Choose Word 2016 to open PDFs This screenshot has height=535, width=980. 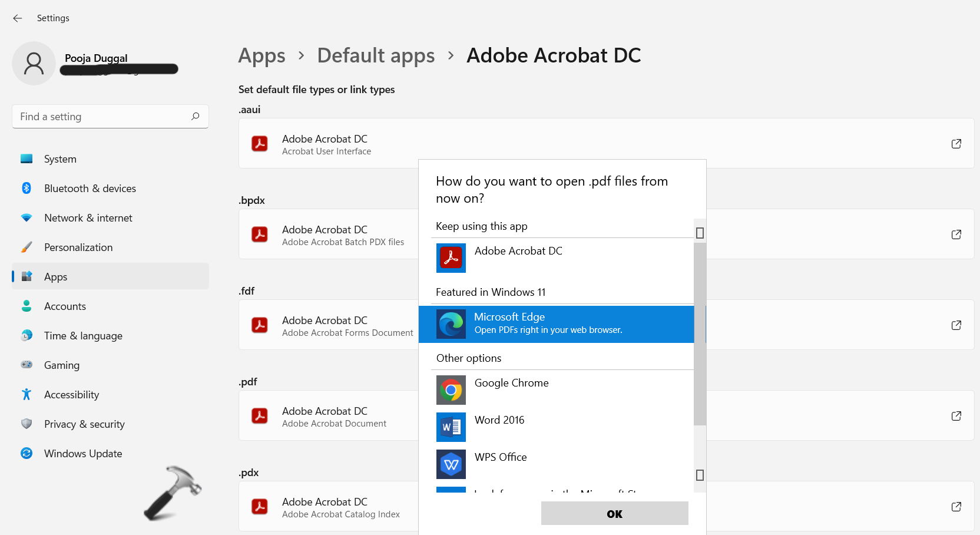point(499,421)
